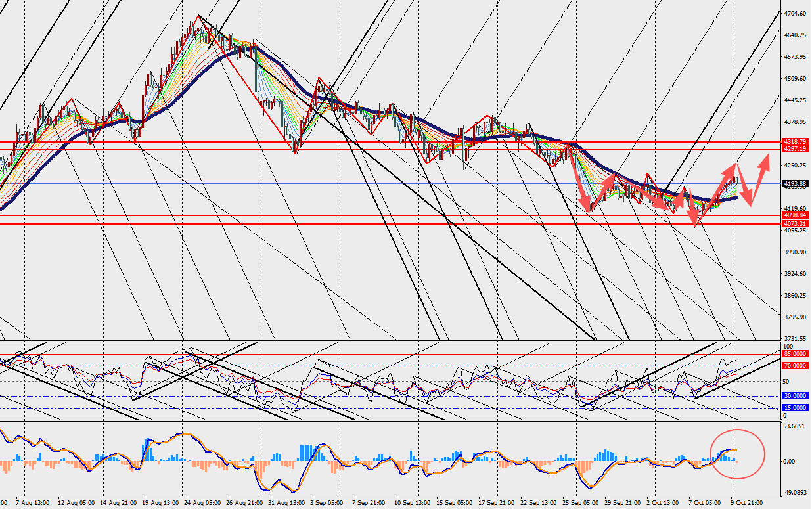Viewport: 812px width, 509px height.
Task: Click the 9 Oct 21:00 time label
Action: [x=746, y=502]
